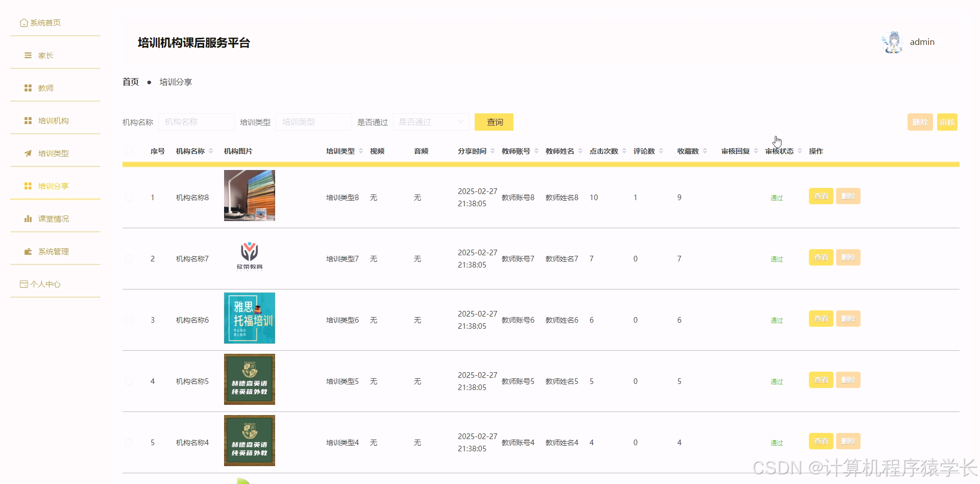The width and height of the screenshot is (980, 484).
Task: Check the row for 机构名称5
Action: click(x=129, y=381)
